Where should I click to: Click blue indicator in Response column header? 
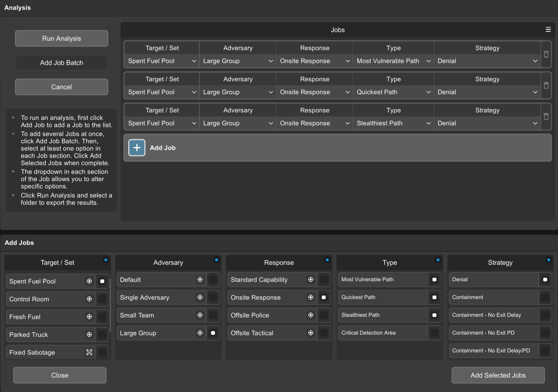point(327,260)
